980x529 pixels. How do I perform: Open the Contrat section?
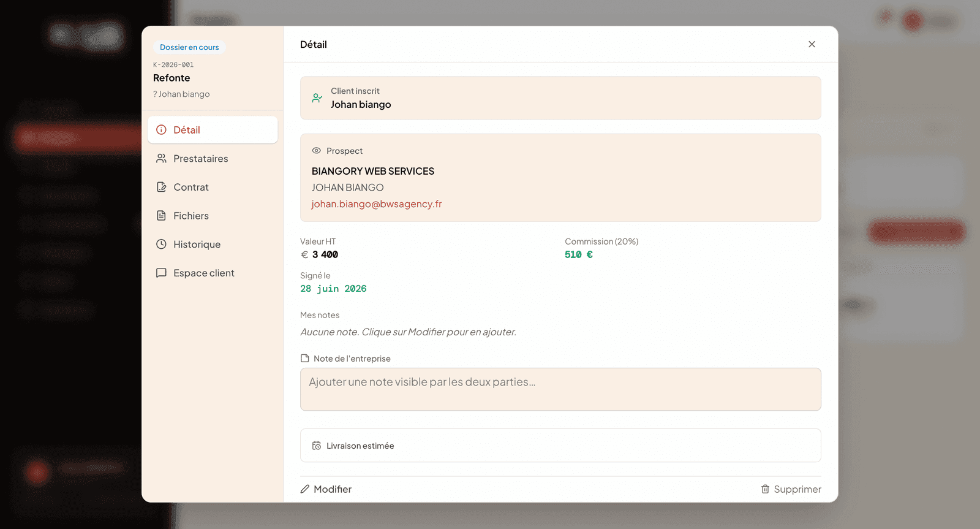213,187
